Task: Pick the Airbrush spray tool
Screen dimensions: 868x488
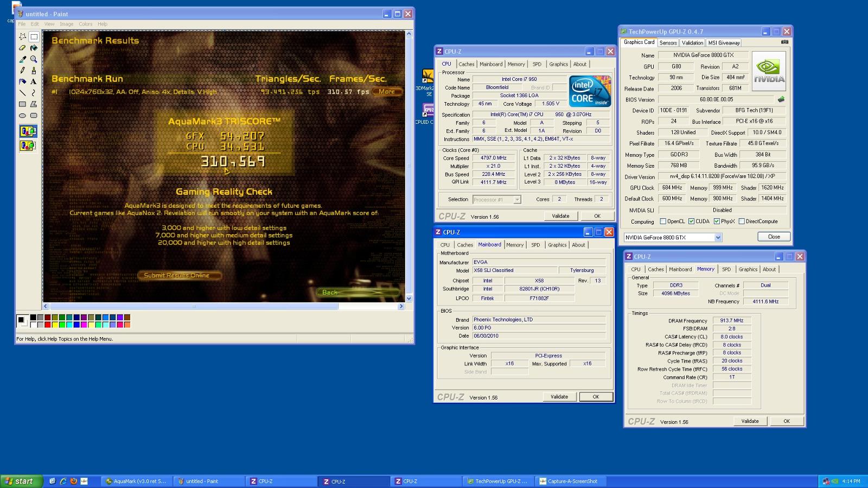Action: tap(22, 81)
